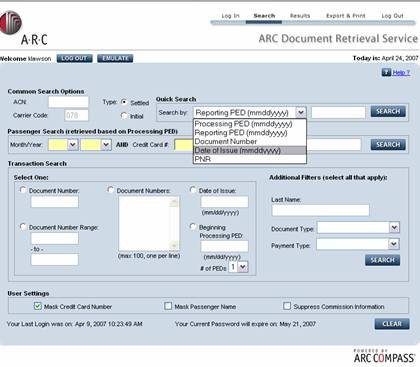The height and width of the screenshot is (367, 420).
Task: Click the Log Out tab
Action: pyautogui.click(x=392, y=16)
